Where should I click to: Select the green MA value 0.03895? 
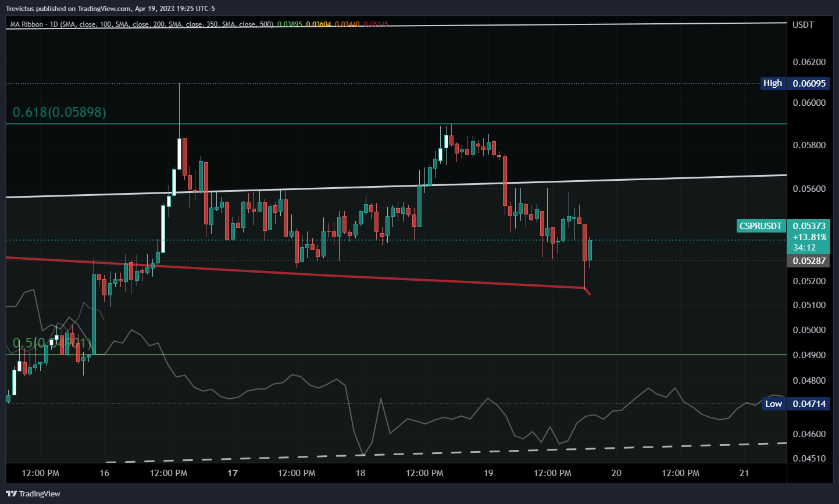point(290,24)
